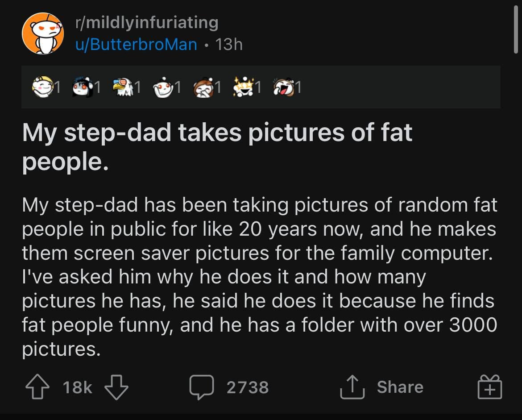
Task: Tap the share arrow icon
Action: [x=353, y=387]
